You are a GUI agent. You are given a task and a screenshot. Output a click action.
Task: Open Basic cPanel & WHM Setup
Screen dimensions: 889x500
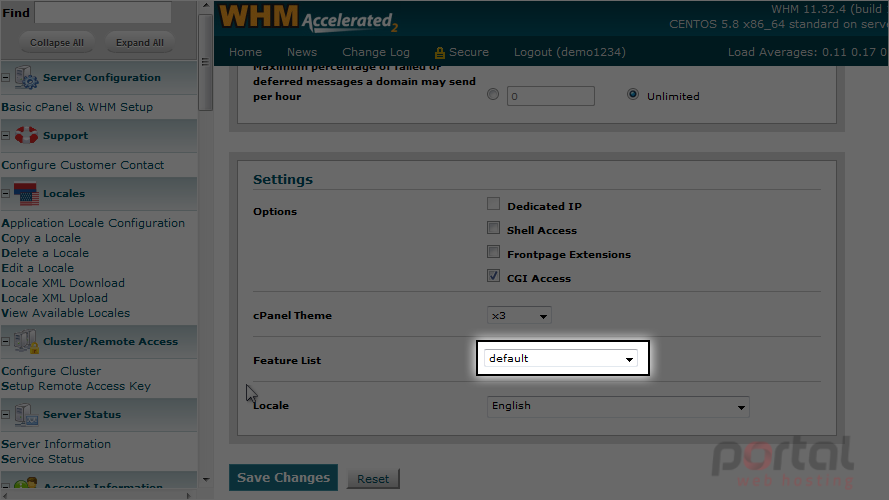click(77, 107)
